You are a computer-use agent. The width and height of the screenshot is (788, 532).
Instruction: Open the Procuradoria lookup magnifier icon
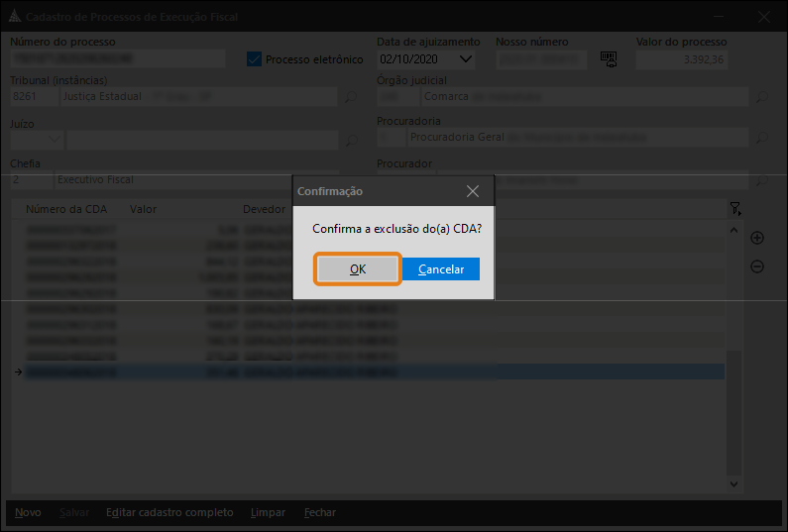[x=761, y=138]
